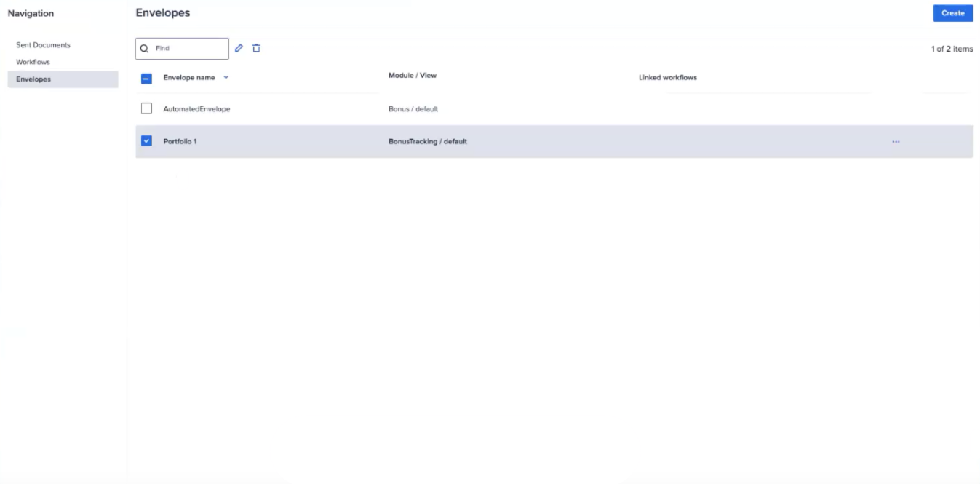Click the Create button

click(x=952, y=12)
